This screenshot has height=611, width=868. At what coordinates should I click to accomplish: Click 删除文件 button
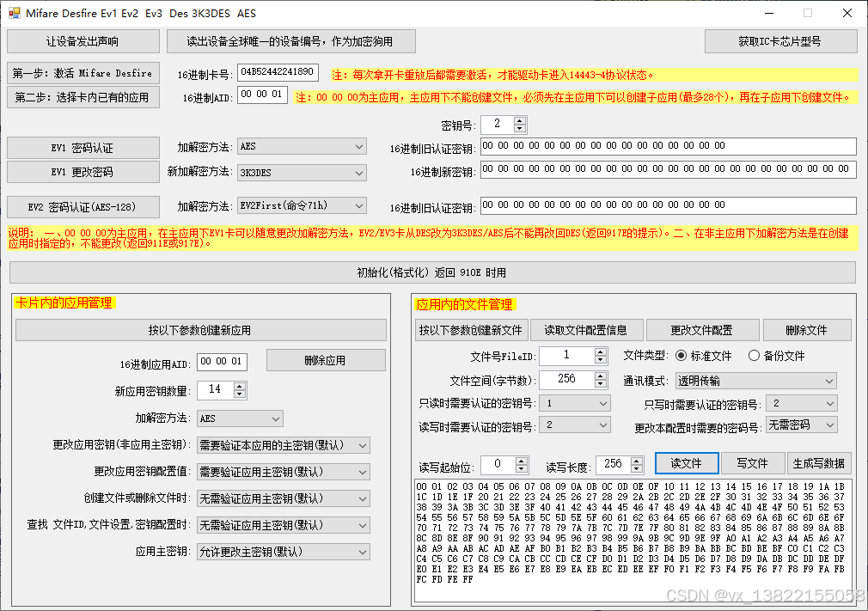[807, 330]
